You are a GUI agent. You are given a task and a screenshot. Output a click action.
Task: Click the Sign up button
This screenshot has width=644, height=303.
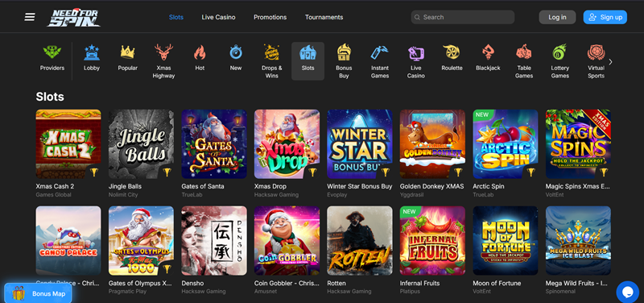coord(605,17)
